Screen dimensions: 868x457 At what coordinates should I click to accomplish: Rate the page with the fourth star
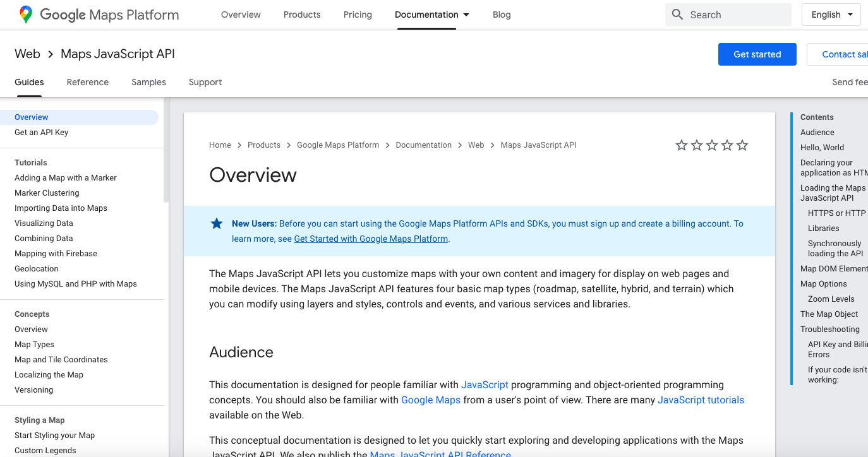727,145
